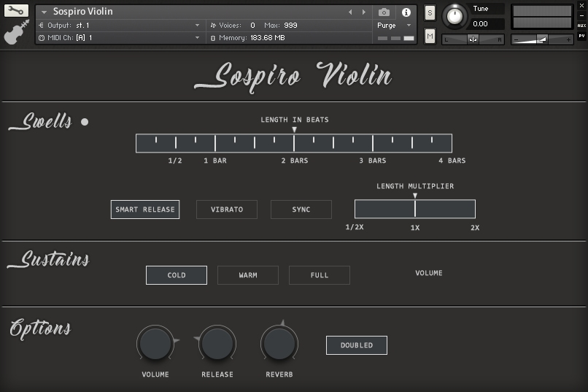The width and height of the screenshot is (588, 392).
Task: Toggle the Smart Release button
Action: 145,210
